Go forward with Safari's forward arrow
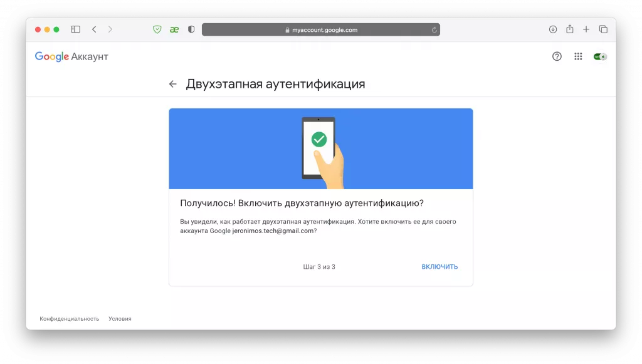The image size is (642, 364). [x=110, y=29]
